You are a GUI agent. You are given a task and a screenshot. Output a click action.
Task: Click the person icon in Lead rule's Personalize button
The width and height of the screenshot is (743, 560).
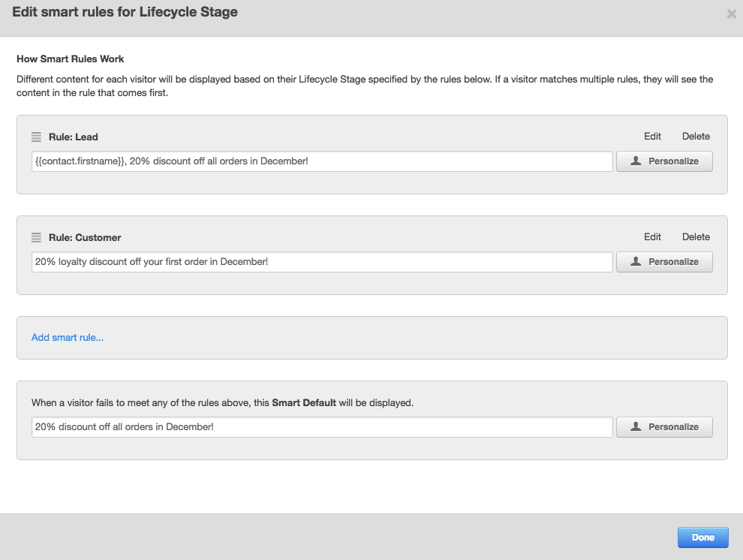pos(636,161)
